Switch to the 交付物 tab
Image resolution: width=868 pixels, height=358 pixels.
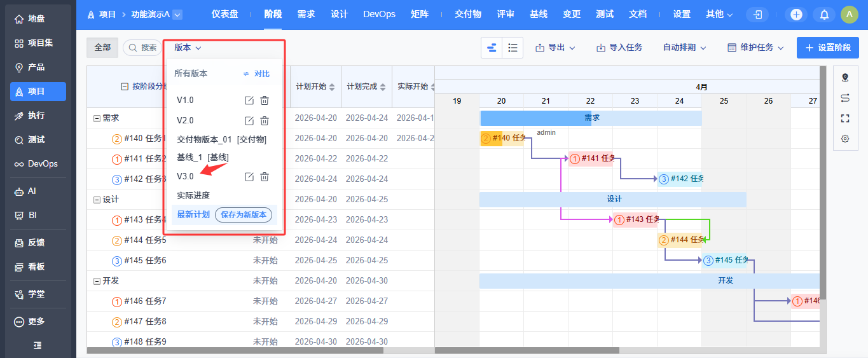click(x=467, y=15)
